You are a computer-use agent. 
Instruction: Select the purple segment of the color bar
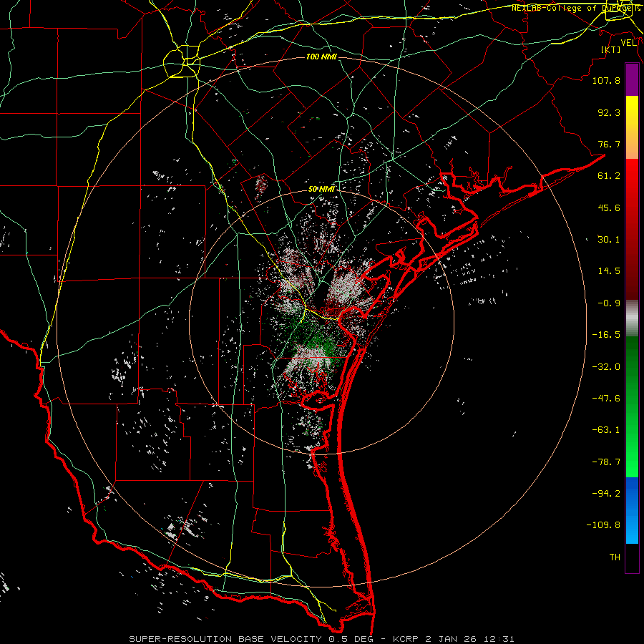tap(632, 79)
